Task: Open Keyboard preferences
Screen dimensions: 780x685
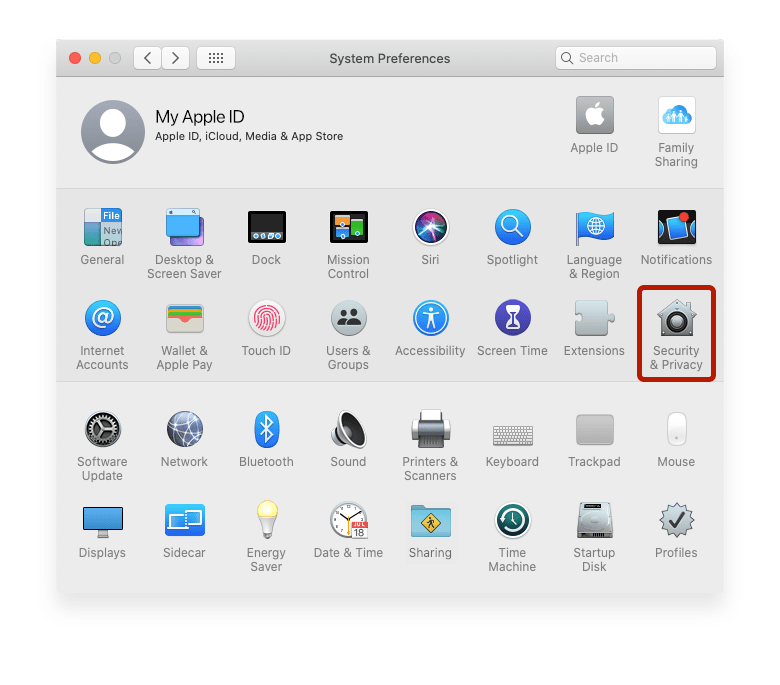Action: pos(512,435)
